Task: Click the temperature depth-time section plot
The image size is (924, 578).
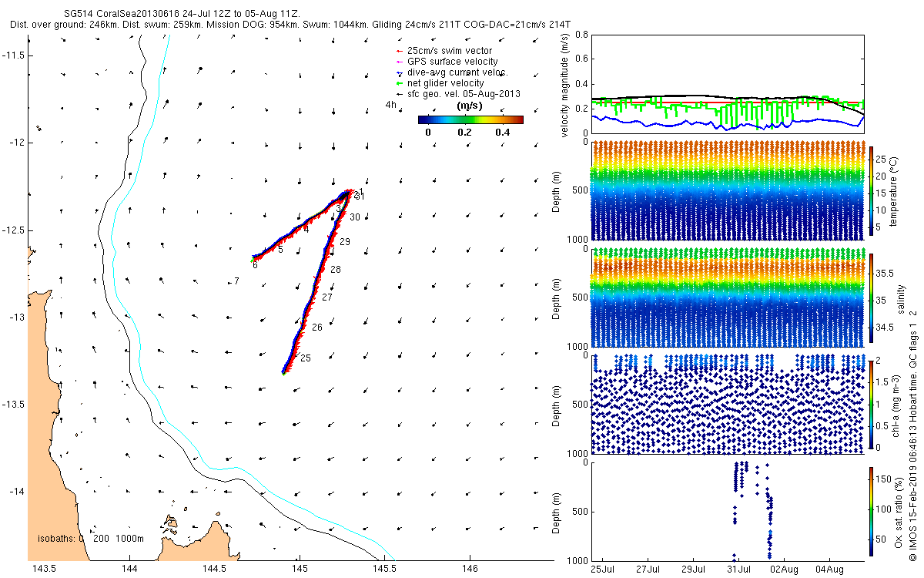Action: 727,190
